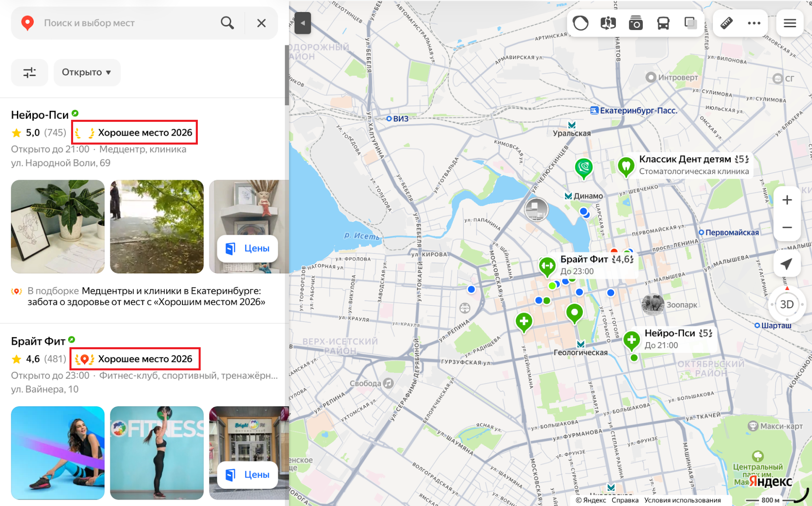The image size is (812, 506).
Task: Open the hamburger main menu
Action: click(x=790, y=23)
